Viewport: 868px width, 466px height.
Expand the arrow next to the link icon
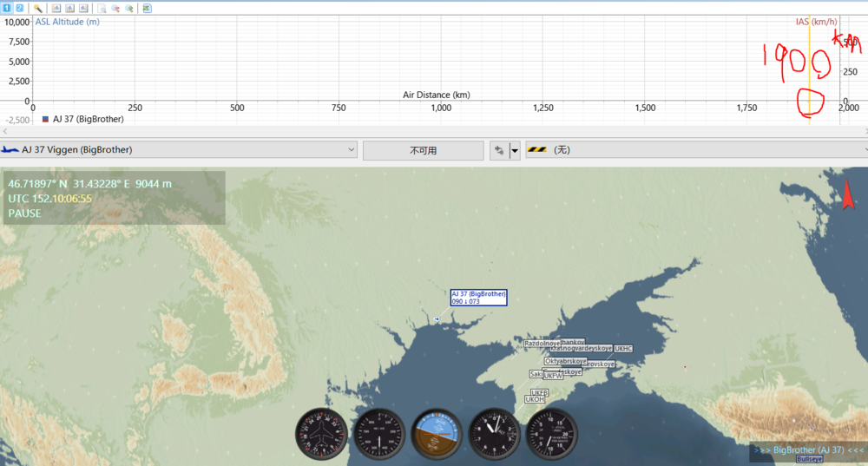(x=515, y=150)
